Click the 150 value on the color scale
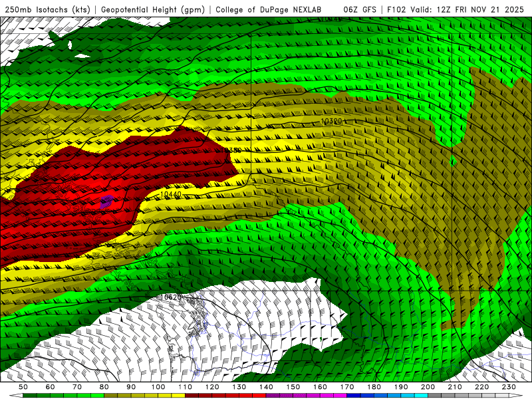 point(293,387)
